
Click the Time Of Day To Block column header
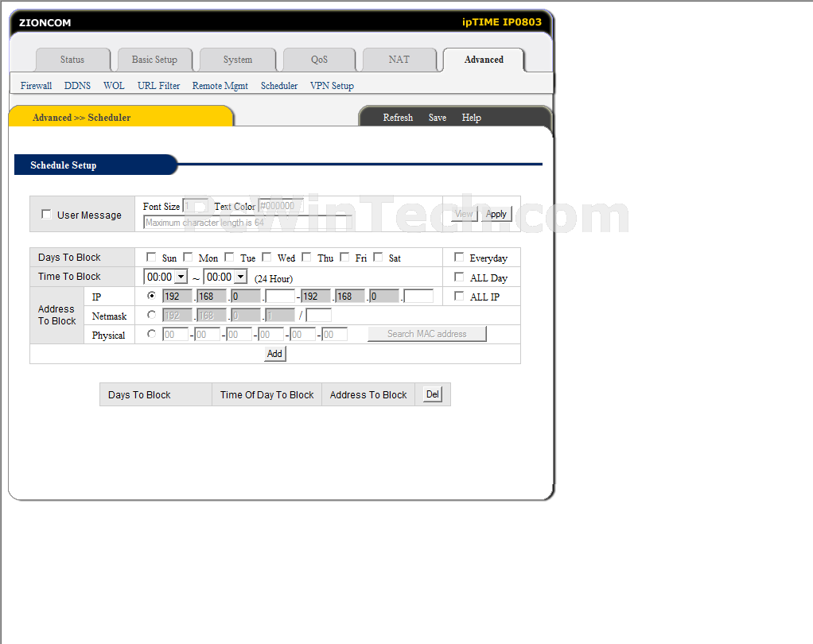point(267,395)
